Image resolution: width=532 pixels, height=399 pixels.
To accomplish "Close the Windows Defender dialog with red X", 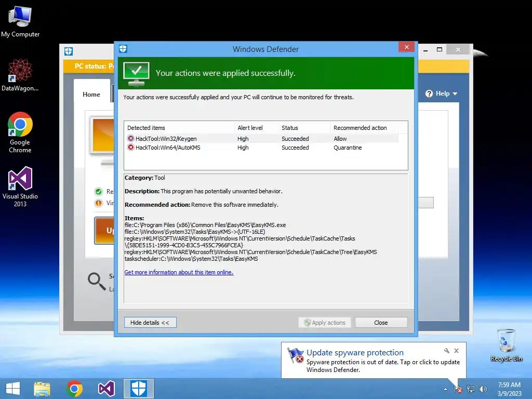I will coord(406,47).
